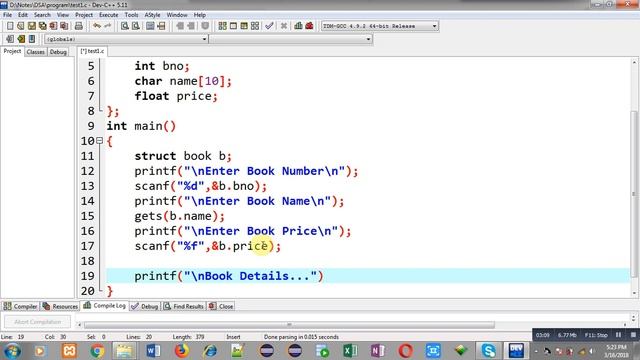This screenshot has width=640, height=360.
Task: Open the Compile Log bottom tab
Action: click(x=104, y=305)
